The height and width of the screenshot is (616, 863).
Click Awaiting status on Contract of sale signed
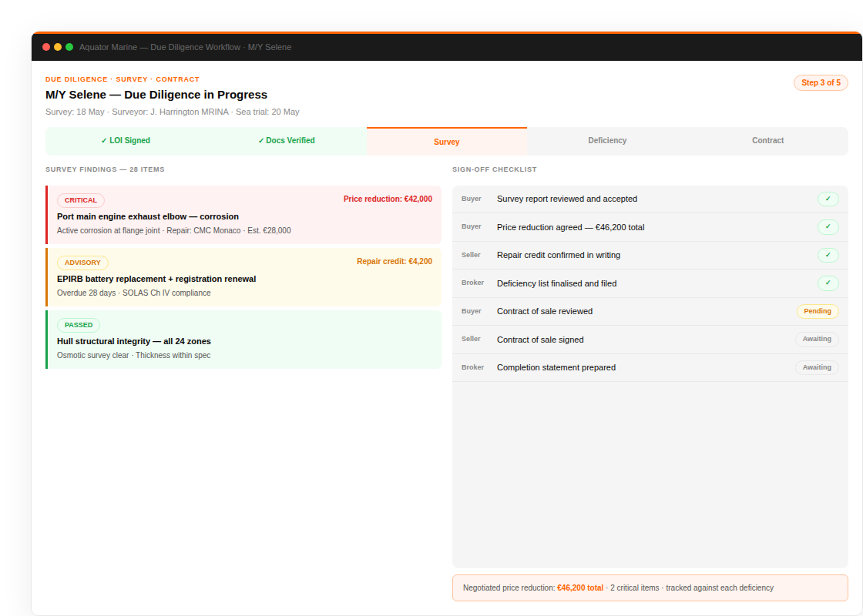click(817, 340)
